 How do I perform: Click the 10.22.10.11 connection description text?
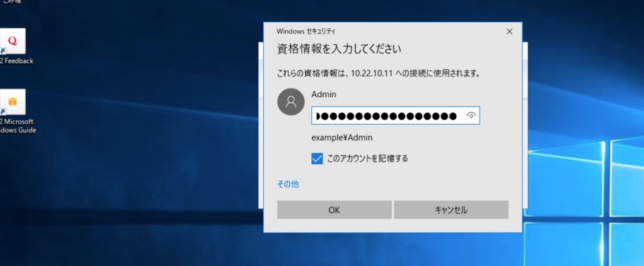click(x=378, y=74)
